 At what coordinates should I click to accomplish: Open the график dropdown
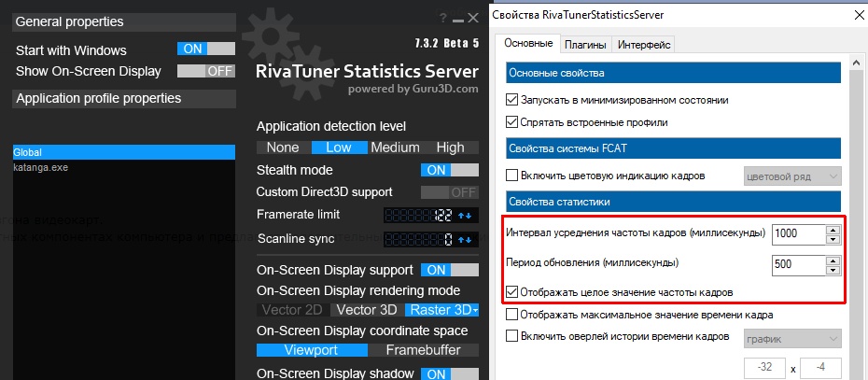[x=791, y=339]
